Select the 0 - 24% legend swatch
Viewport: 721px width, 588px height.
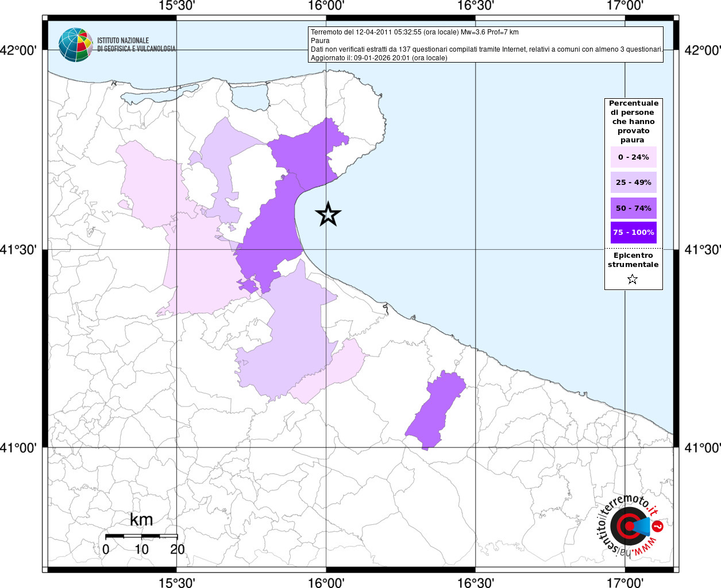[633, 157]
